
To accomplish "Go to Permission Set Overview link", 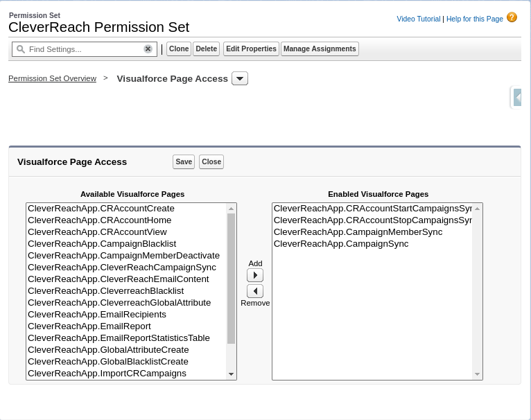I will tap(53, 78).
